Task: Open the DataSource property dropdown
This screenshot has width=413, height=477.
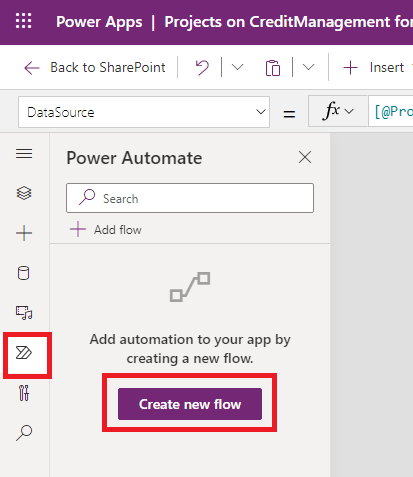Action: pos(144,112)
